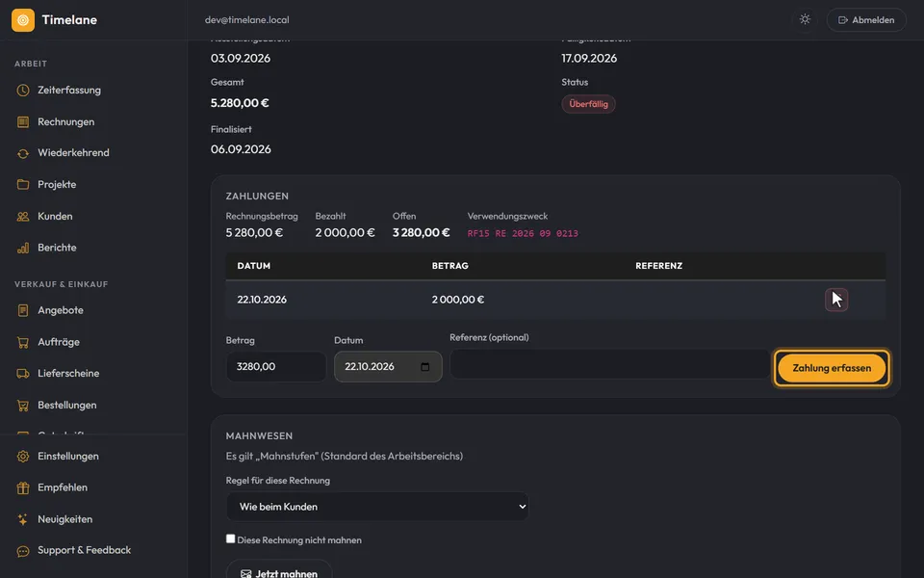Focus the Referenz (optional) input field
The height and width of the screenshot is (578, 924).
pyautogui.click(x=610, y=364)
